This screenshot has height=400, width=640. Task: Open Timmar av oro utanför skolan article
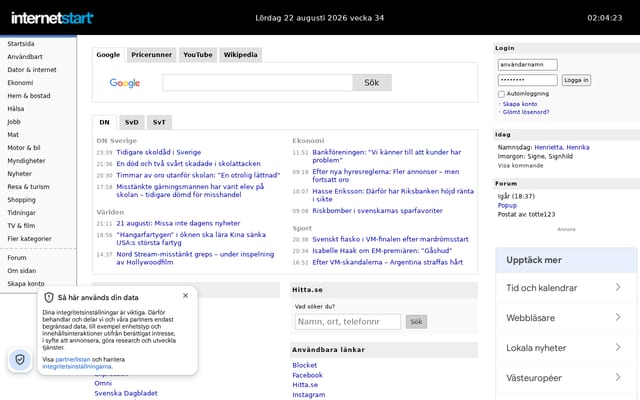[198, 175]
